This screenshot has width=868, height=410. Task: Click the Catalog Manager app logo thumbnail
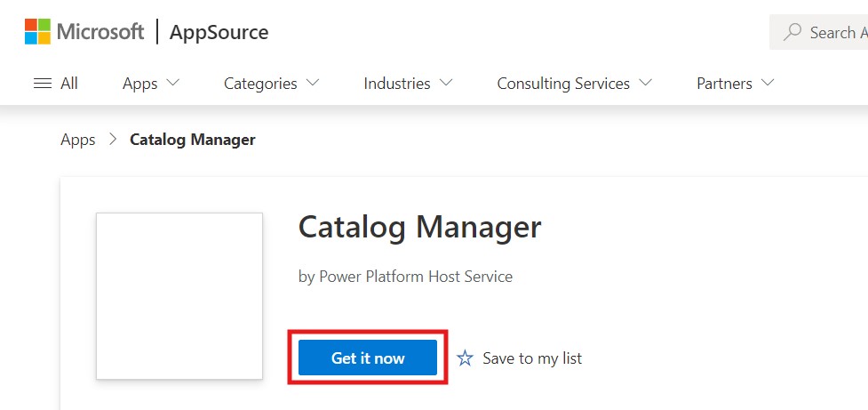pos(179,296)
